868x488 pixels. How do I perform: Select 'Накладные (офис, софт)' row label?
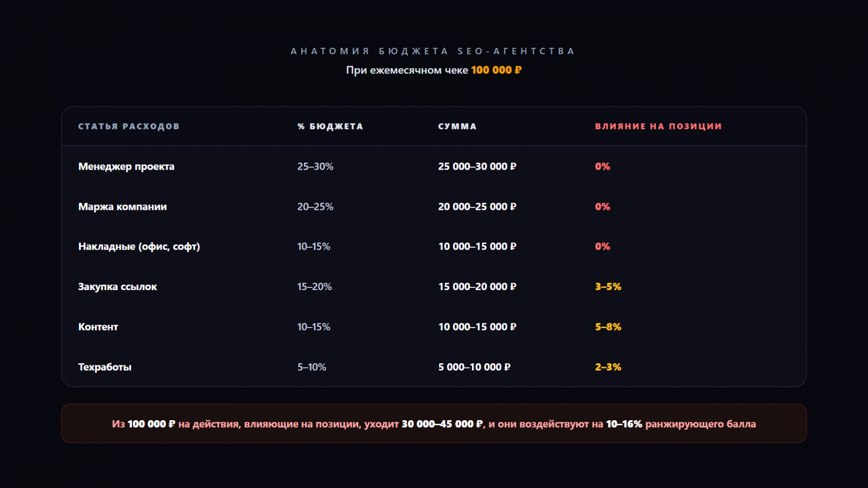(x=139, y=247)
